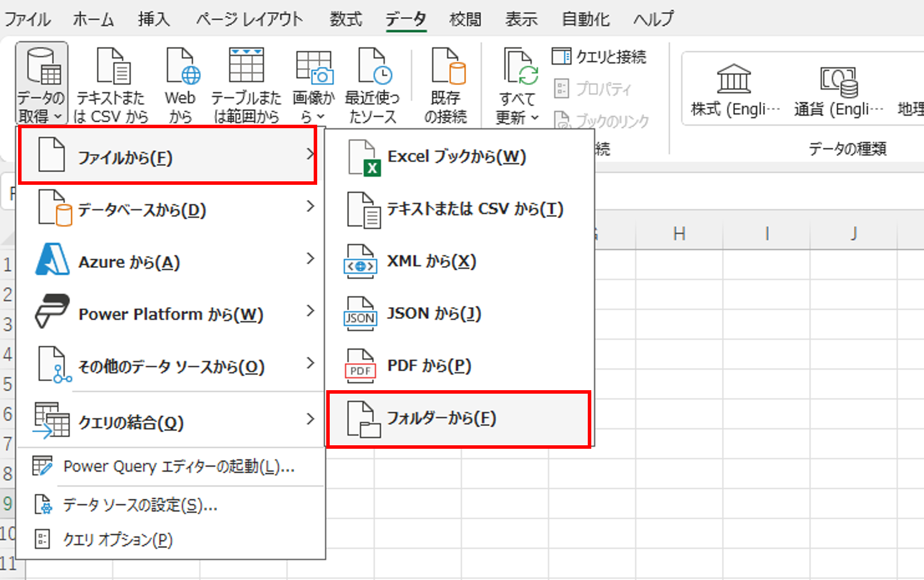Image resolution: width=924 pixels, height=580 pixels.
Task: Choose ファイルから(F) menu entry
Action: 167,155
